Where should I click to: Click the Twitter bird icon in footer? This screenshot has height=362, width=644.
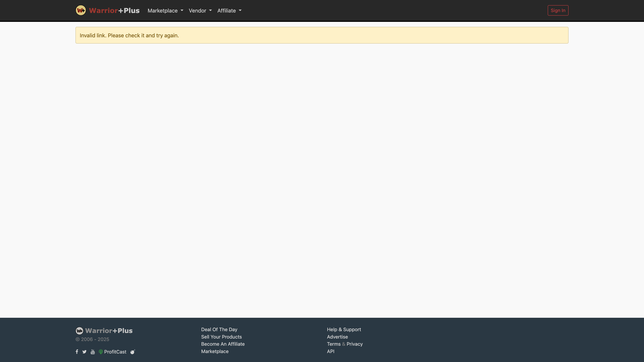[x=85, y=351]
